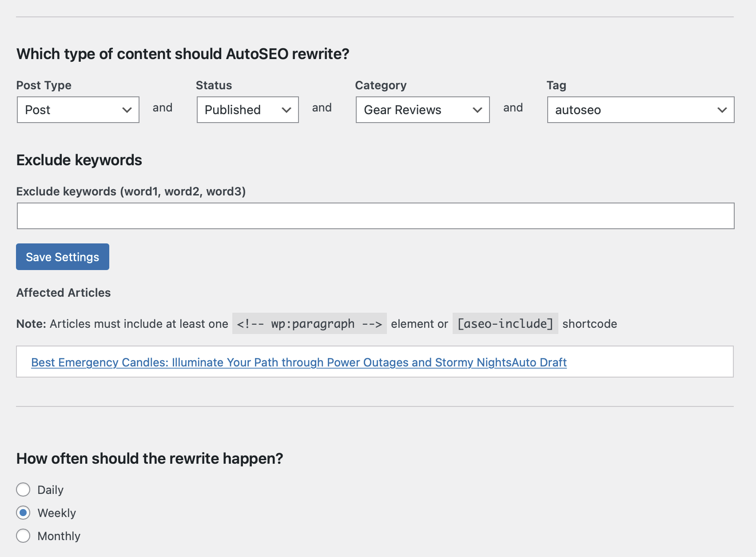The width and height of the screenshot is (756, 557).
Task: Click the Save Settings button
Action: [62, 256]
